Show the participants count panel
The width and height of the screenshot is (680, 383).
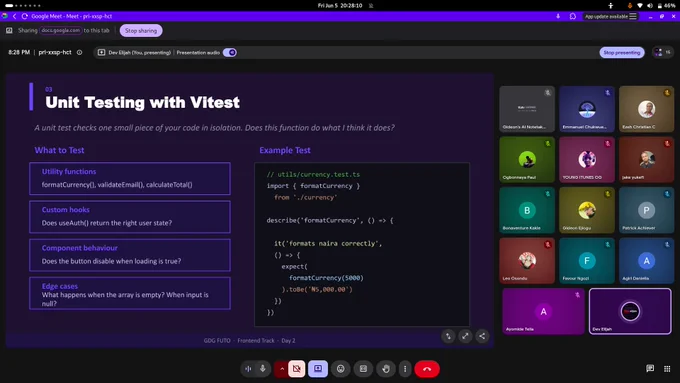pyautogui.click(x=663, y=52)
